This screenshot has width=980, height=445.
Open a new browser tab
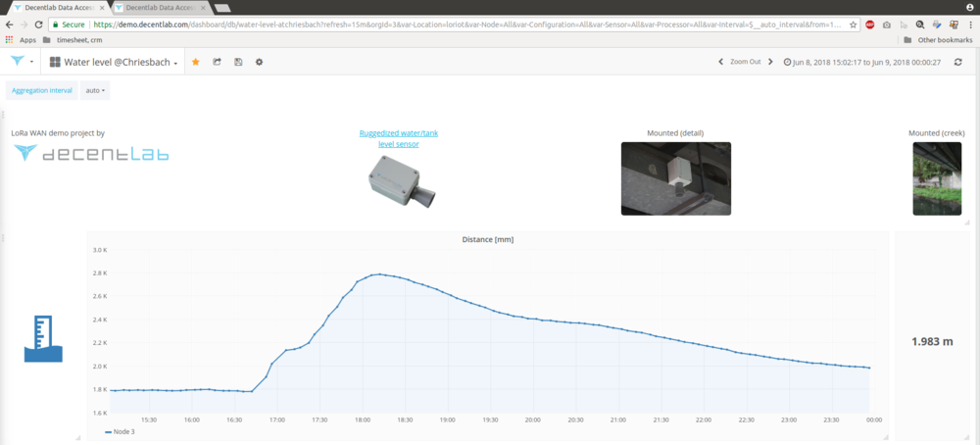221,8
